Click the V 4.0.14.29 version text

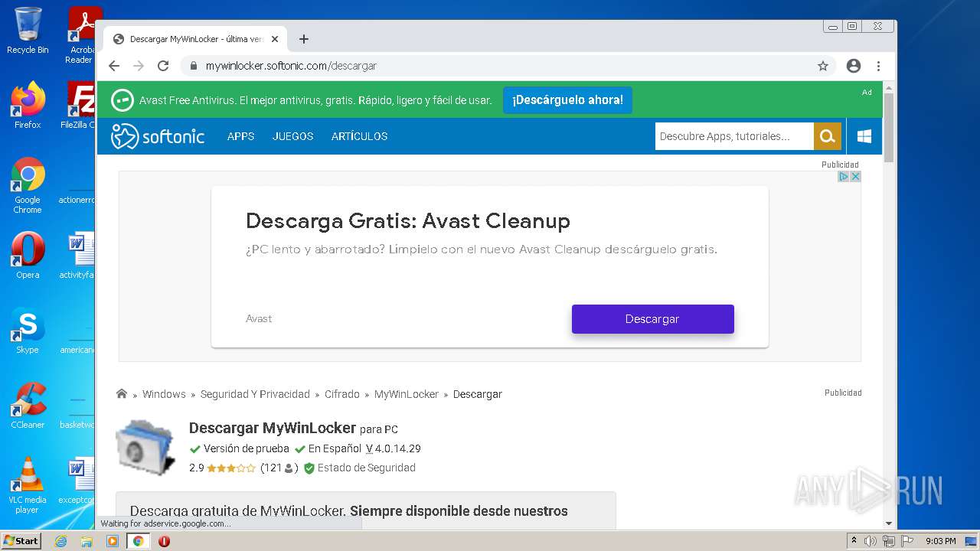(393, 449)
